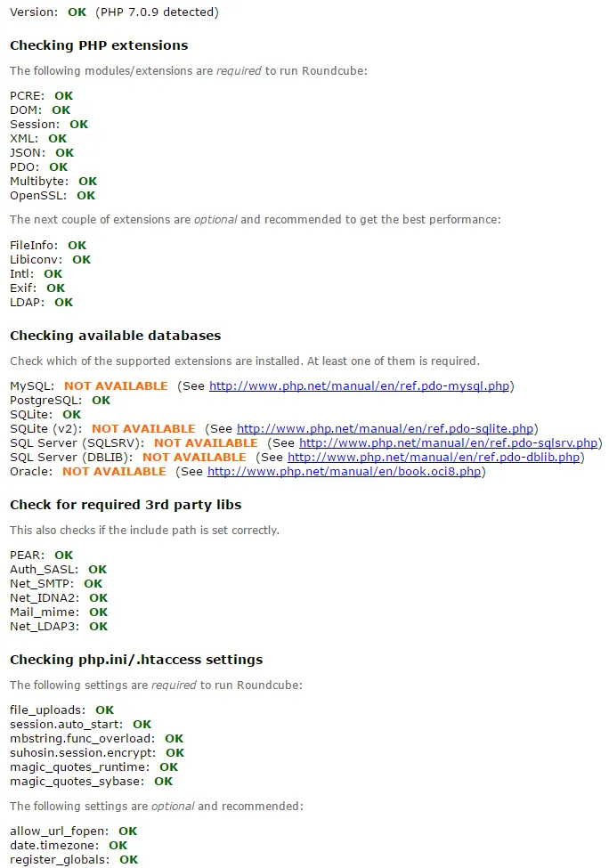
Task: Click the 'SQLite:' label with OK status
Action: [x=31, y=415]
